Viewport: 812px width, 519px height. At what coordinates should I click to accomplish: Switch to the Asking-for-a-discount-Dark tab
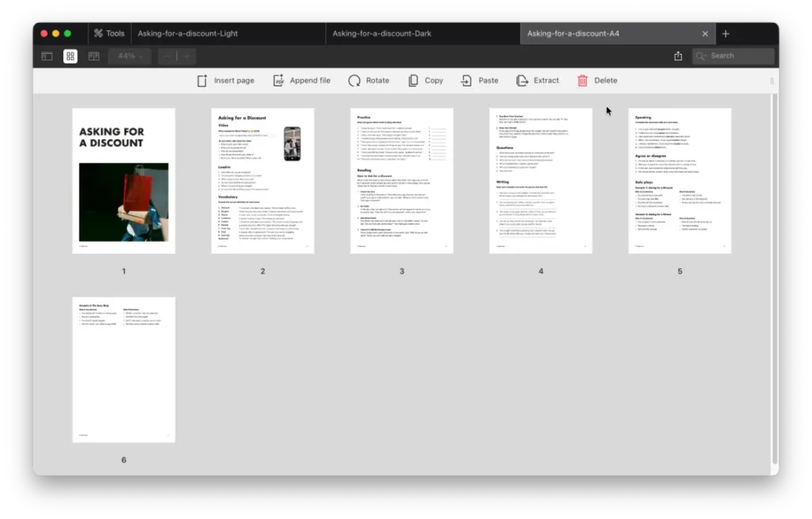(x=420, y=33)
